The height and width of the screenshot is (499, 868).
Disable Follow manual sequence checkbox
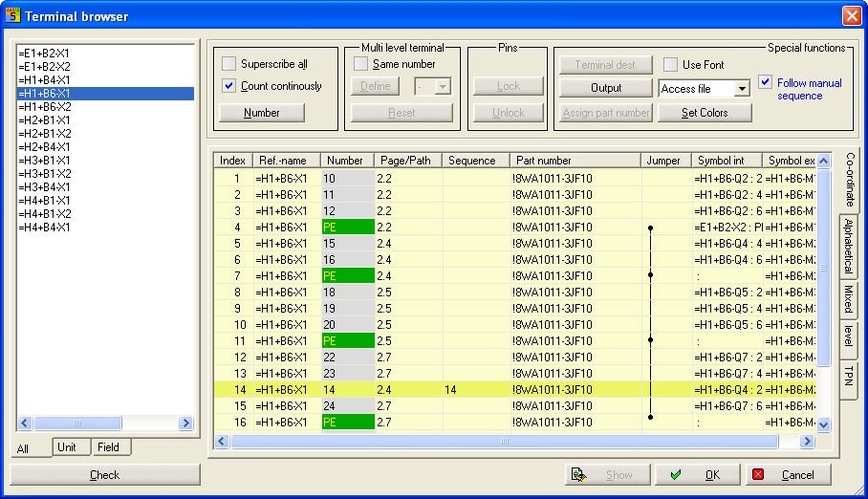pyautogui.click(x=765, y=82)
